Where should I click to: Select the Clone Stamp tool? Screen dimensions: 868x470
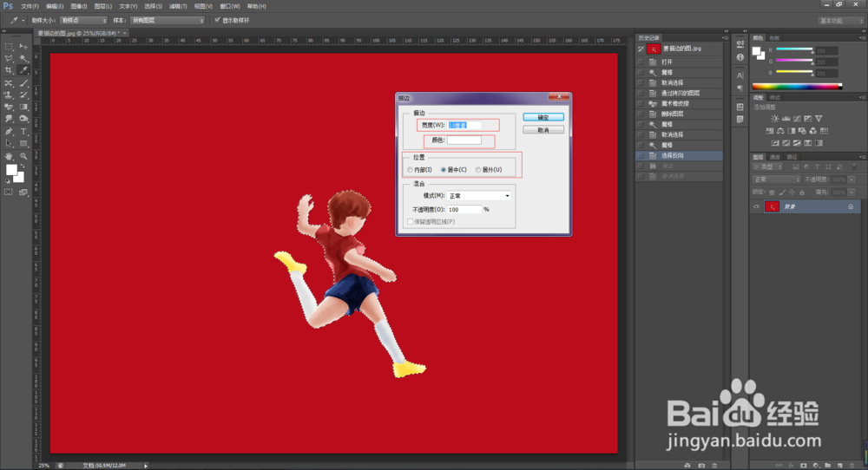click(x=9, y=95)
